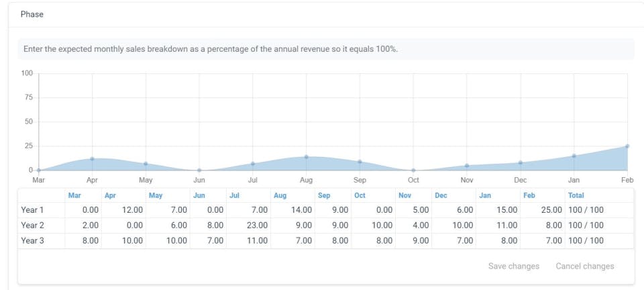The image size is (644, 290).
Task: Edit the Year 2 July 23.00 cell
Action: [248, 226]
